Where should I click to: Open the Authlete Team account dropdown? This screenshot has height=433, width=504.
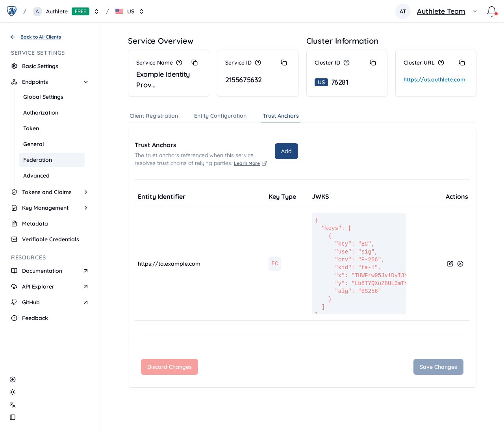475,11
